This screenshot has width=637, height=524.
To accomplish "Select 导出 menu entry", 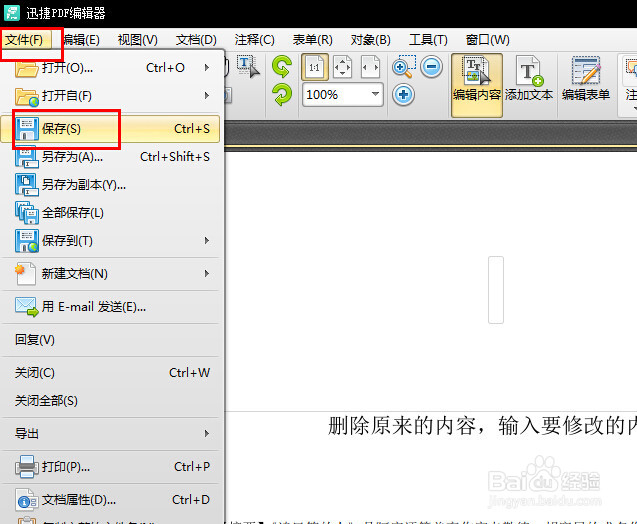I will coord(110,434).
